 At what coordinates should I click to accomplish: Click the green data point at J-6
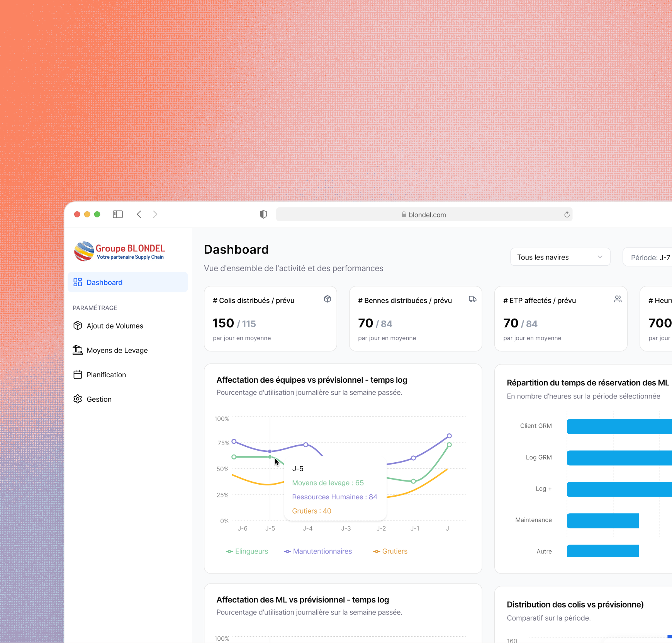(234, 457)
